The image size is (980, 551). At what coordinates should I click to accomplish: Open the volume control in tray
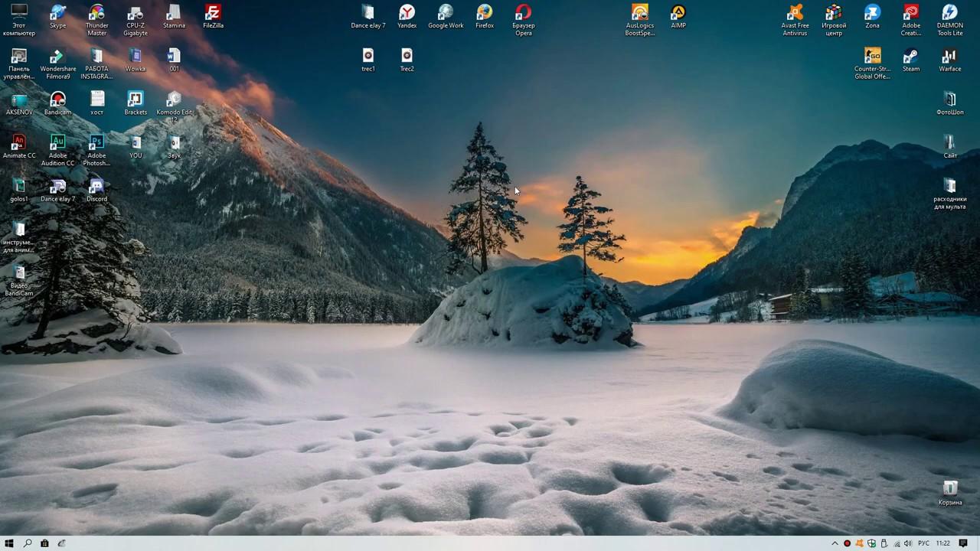[908, 543]
